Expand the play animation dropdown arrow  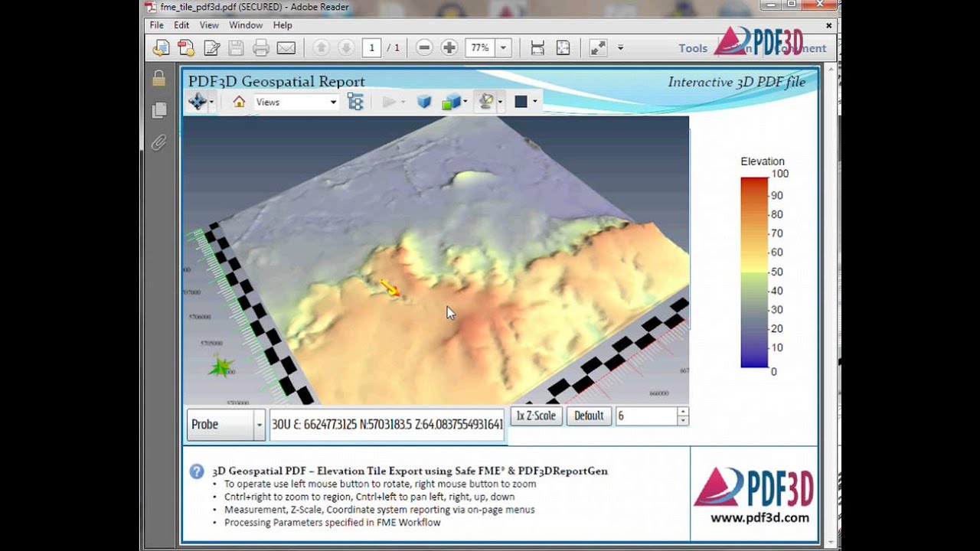pyautogui.click(x=403, y=103)
